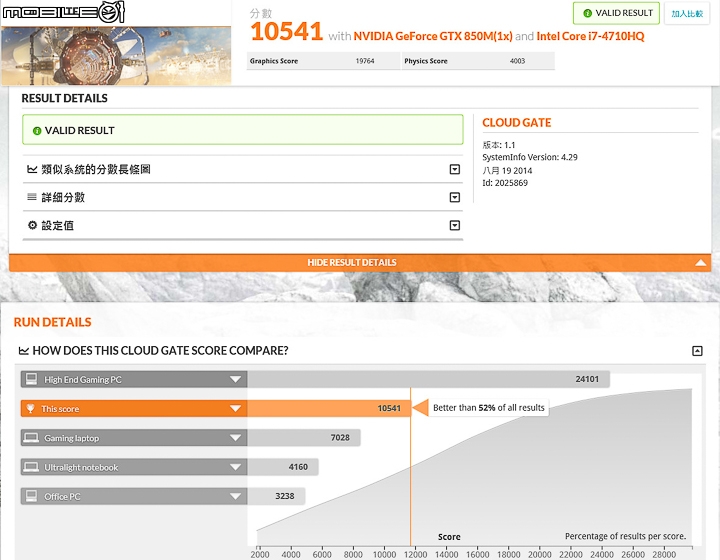The image size is (720, 560).
Task: Open the NVIDIA GeForce GTX 850M(1x) link
Action: 433,36
